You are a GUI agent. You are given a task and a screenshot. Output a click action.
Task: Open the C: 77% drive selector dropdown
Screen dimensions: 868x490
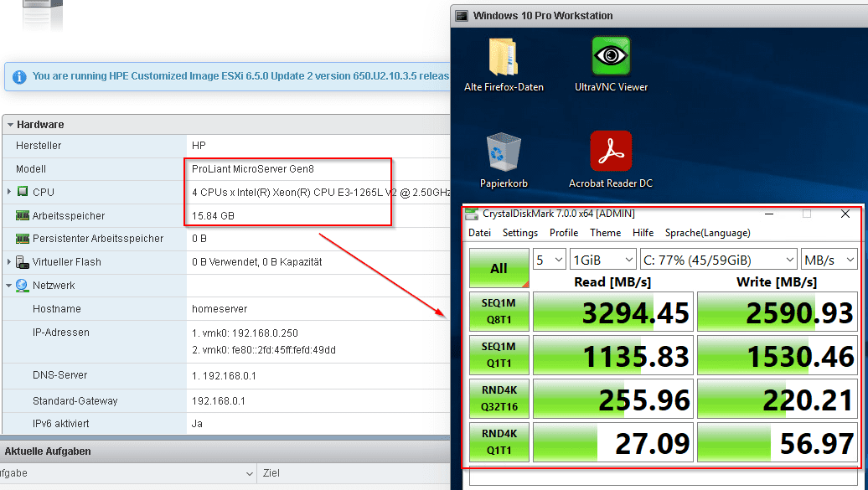719,259
